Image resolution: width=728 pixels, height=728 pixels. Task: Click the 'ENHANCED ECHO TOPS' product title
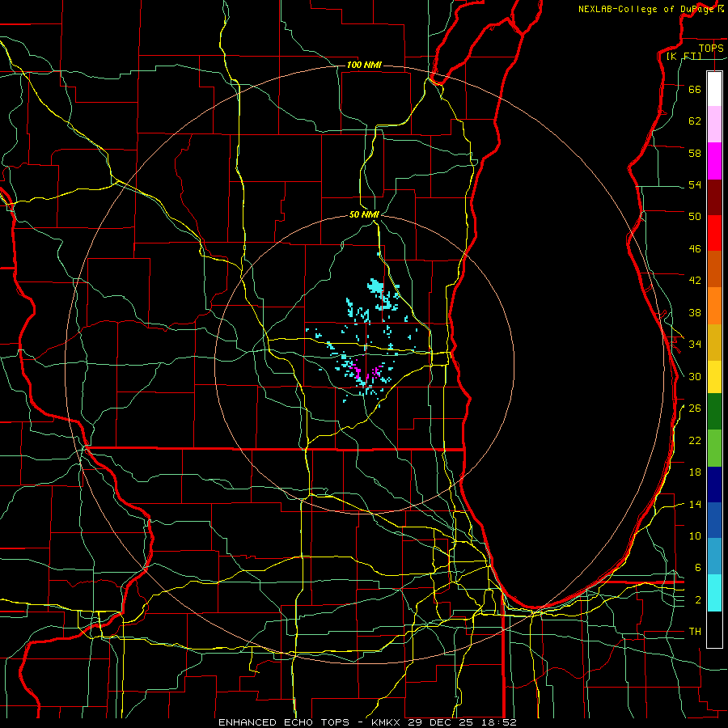(284, 722)
